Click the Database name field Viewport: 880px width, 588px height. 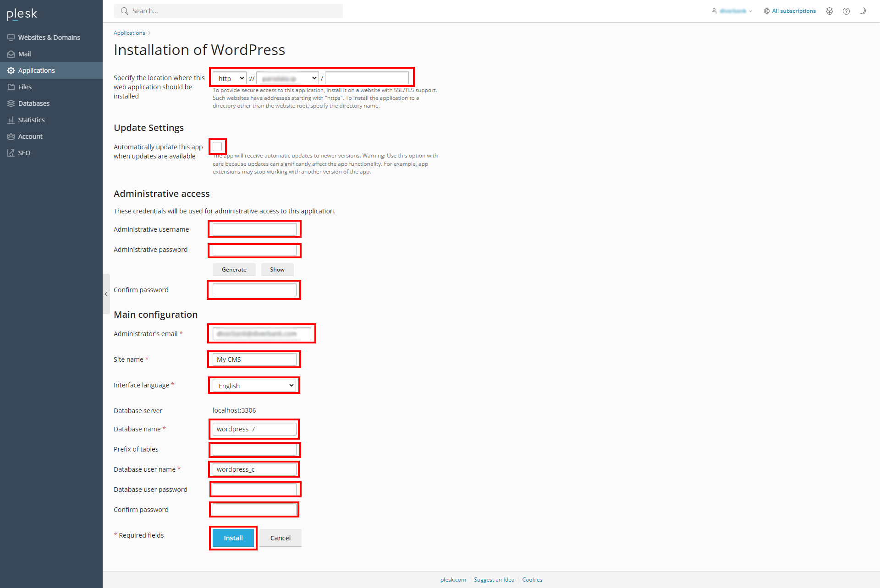[x=254, y=429]
